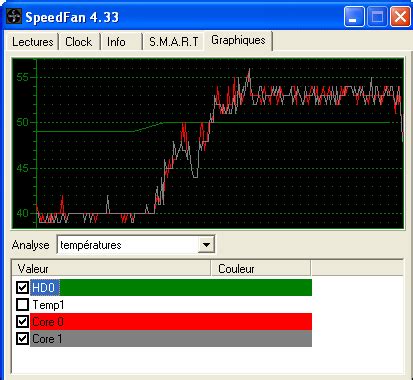Uncheck the HD0 checkbox
Screen dimensions: 413x380
click(22, 287)
